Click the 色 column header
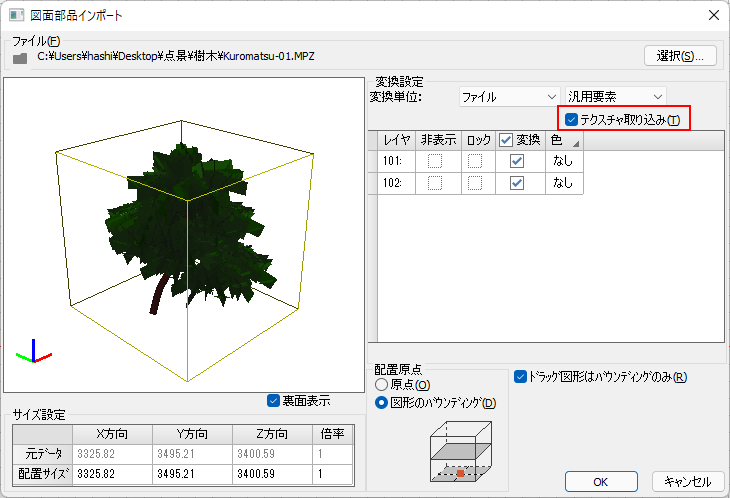The width and height of the screenshot is (730, 498). [564, 140]
